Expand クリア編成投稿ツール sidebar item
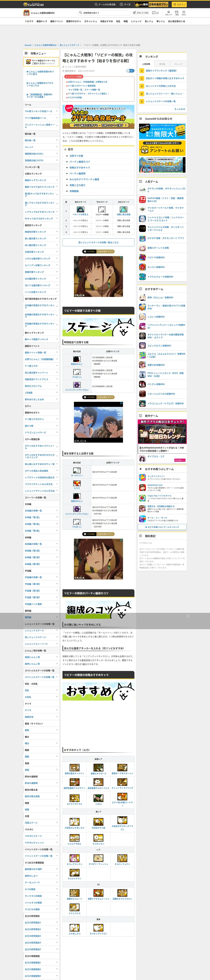 tap(41, 118)
